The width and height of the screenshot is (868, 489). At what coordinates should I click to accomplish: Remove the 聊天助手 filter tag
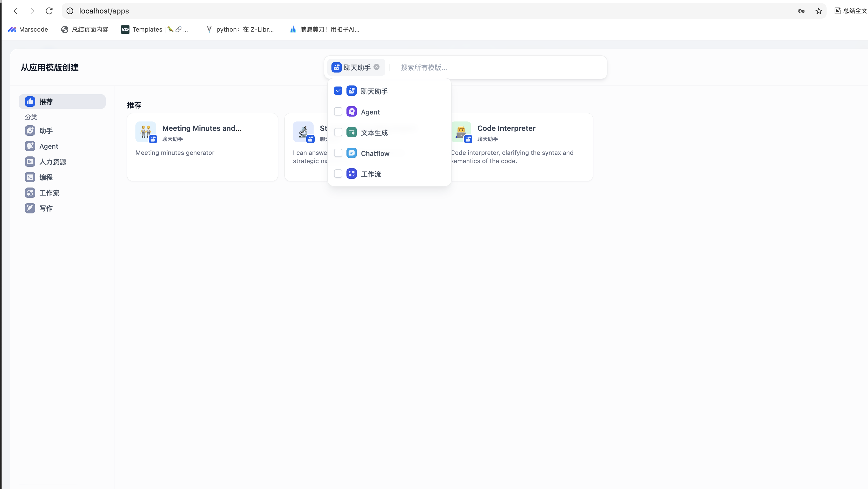[376, 67]
